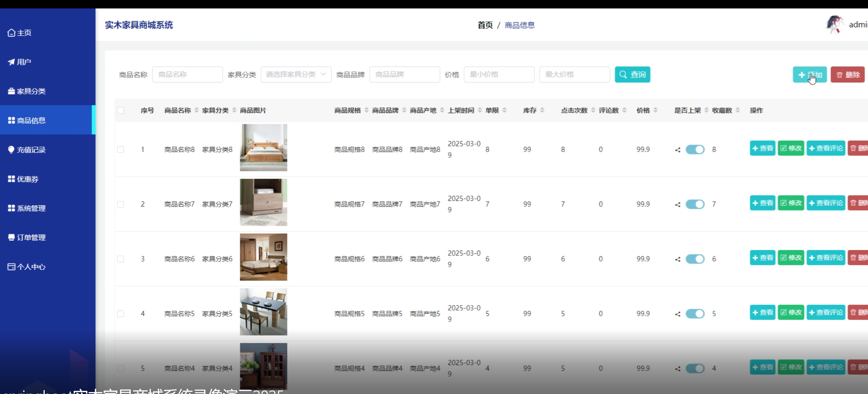The height and width of the screenshot is (394, 868).
Task: Open 订单管理 in the sidebar
Action: click(31, 238)
